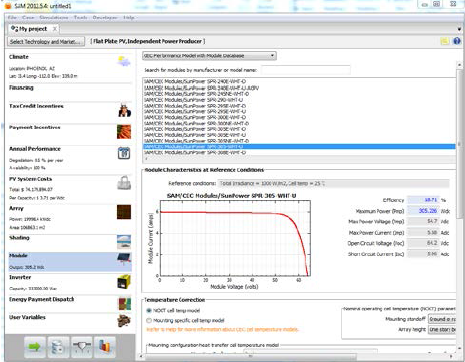Open the Developer menu

[105, 17]
